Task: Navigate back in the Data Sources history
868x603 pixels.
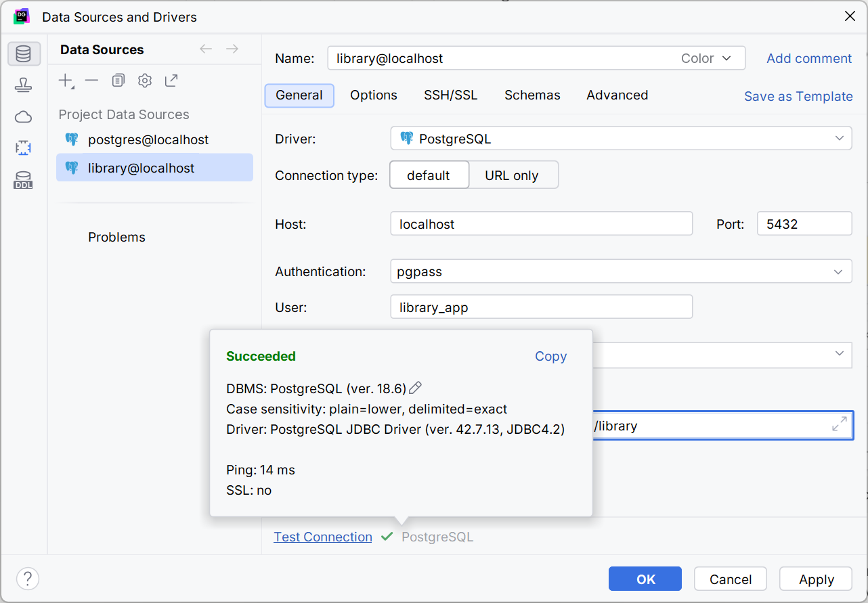Action: (206, 49)
